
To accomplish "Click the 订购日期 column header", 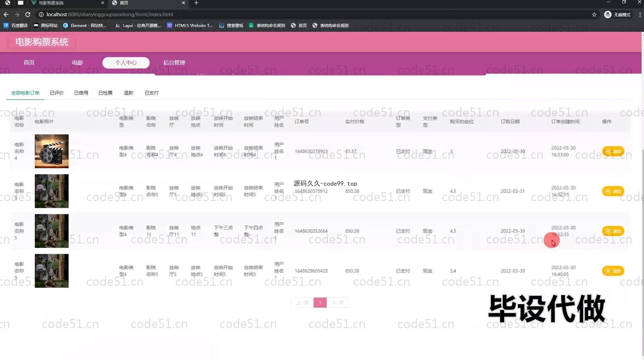I will (x=510, y=122).
